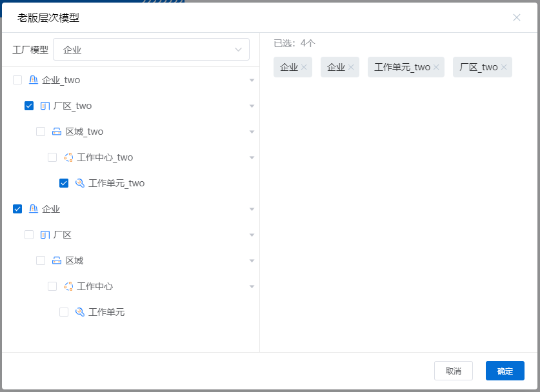Click the work center icon beside 工作中心_two

(68, 157)
